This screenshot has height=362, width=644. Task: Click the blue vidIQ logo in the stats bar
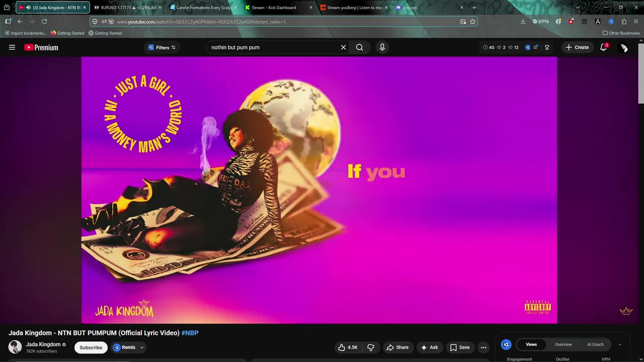pyautogui.click(x=527, y=47)
